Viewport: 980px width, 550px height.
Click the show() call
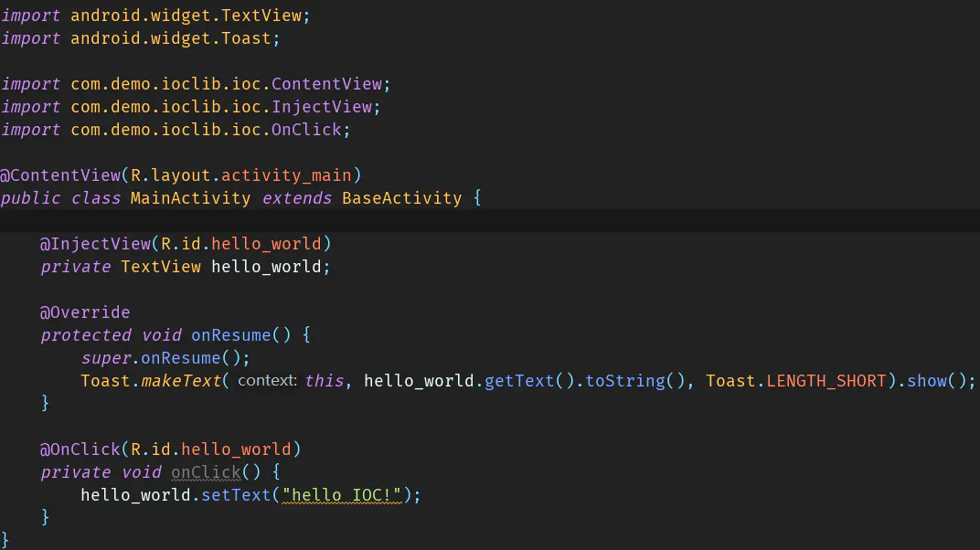pos(937,381)
